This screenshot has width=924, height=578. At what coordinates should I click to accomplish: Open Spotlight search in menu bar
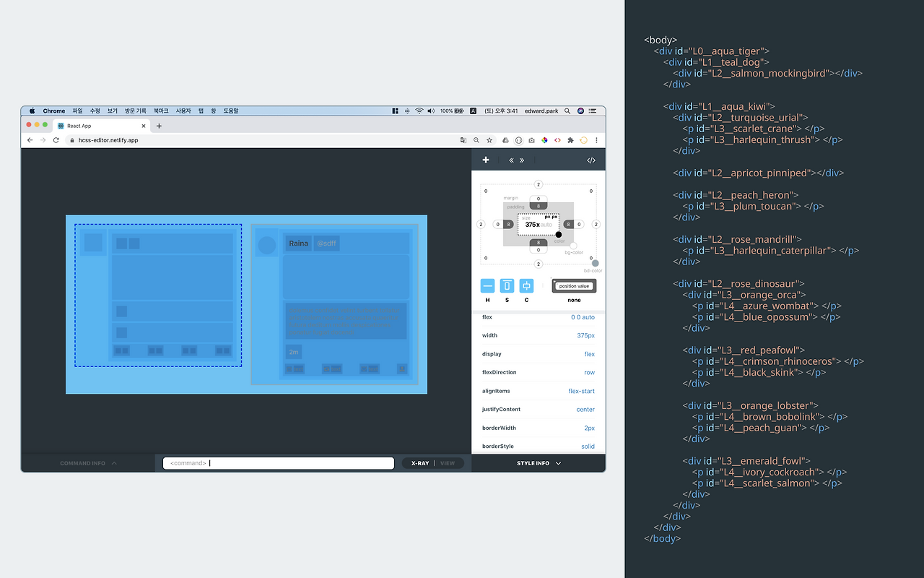(569, 111)
